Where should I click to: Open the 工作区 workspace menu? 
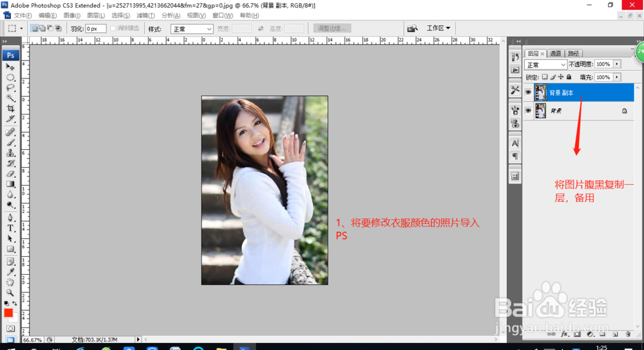tap(438, 28)
